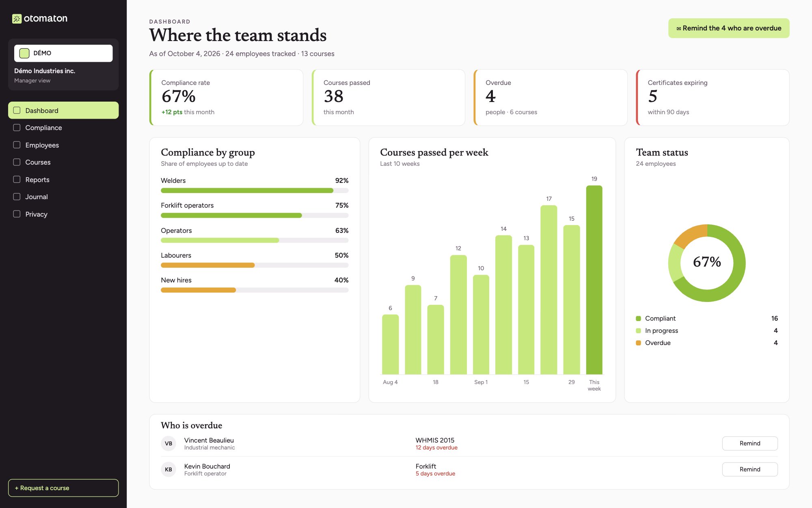The height and width of the screenshot is (508, 812).
Task: Click the Compliant green legend swatch
Action: pos(638,319)
